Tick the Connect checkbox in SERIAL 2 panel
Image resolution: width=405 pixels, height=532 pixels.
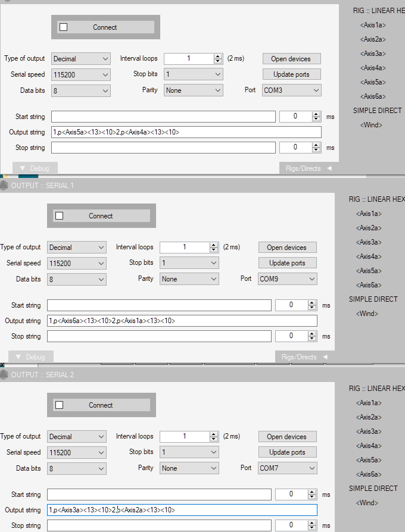pos(60,405)
